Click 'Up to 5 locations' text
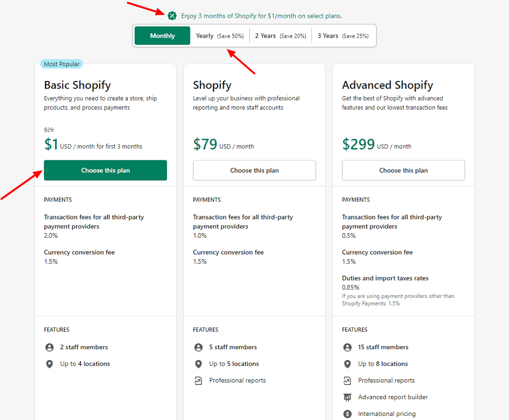 (234, 364)
